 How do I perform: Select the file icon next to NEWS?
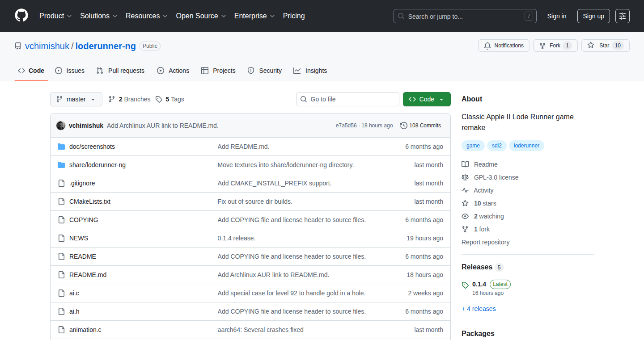(x=61, y=238)
